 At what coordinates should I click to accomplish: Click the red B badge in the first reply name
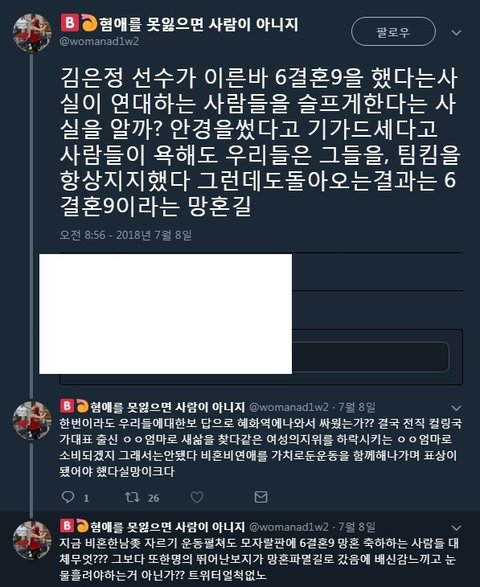[x=67, y=406]
